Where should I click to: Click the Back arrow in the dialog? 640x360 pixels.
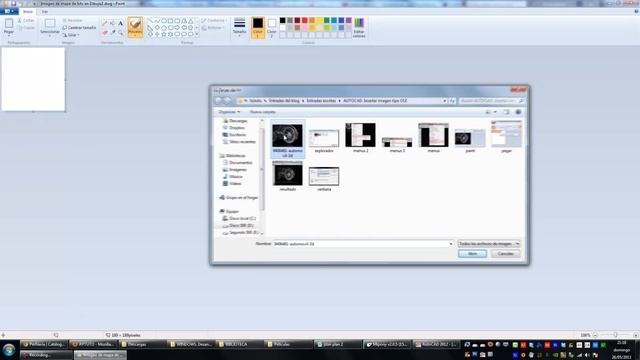pos(218,100)
